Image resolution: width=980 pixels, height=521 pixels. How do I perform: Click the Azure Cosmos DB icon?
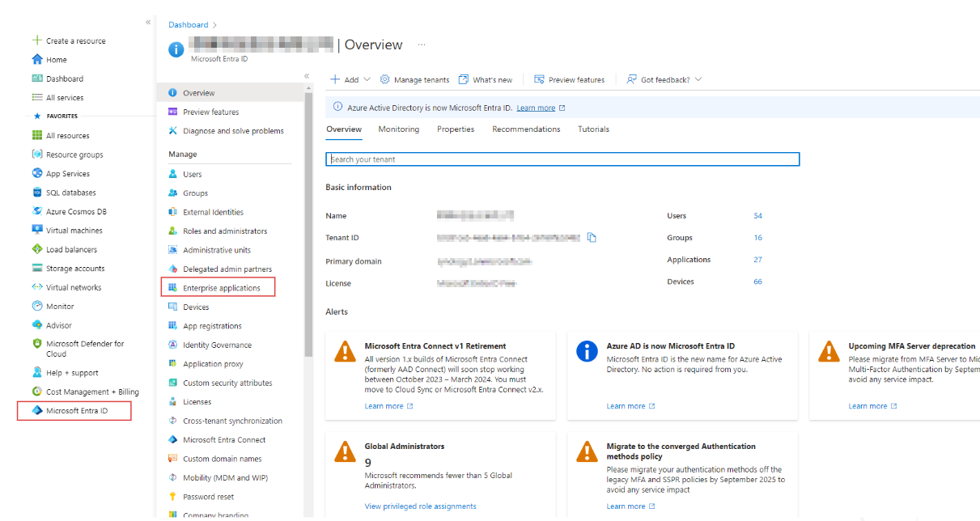(x=36, y=211)
